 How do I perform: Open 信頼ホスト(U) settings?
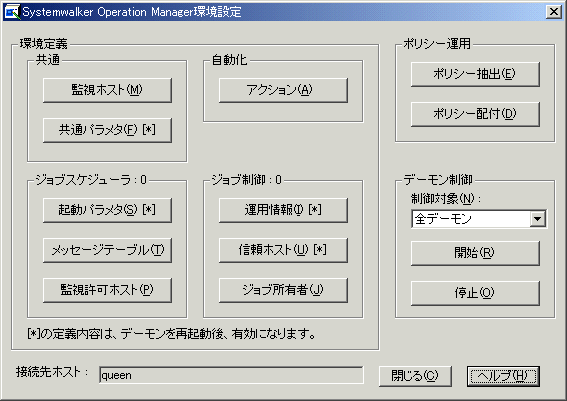coord(283,250)
